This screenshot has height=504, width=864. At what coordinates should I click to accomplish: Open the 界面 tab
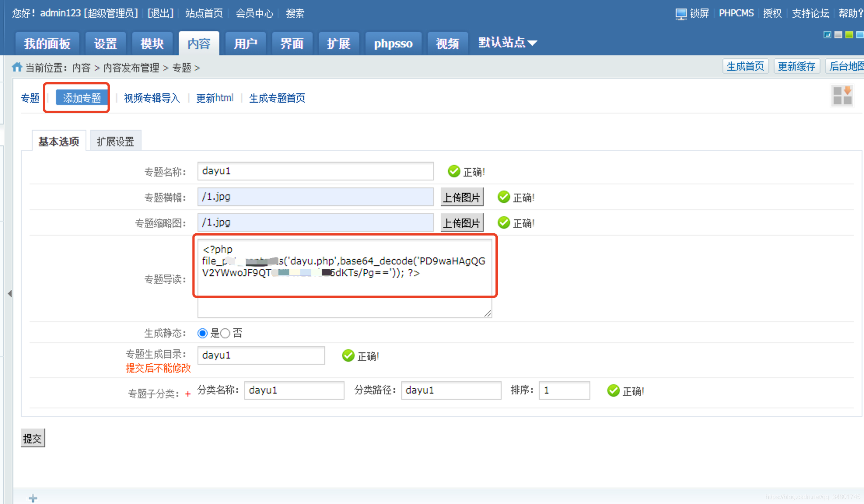pos(292,44)
